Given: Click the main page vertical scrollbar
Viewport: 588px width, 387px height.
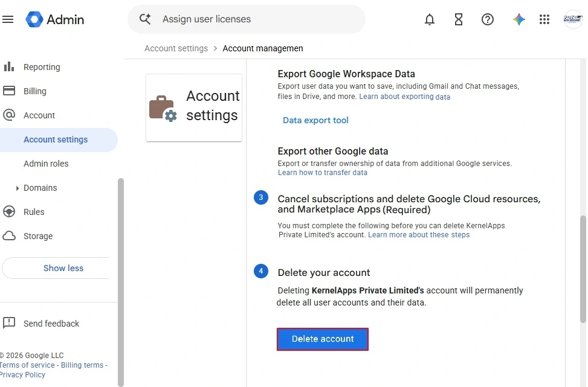Looking at the screenshot, I should tap(583, 269).
